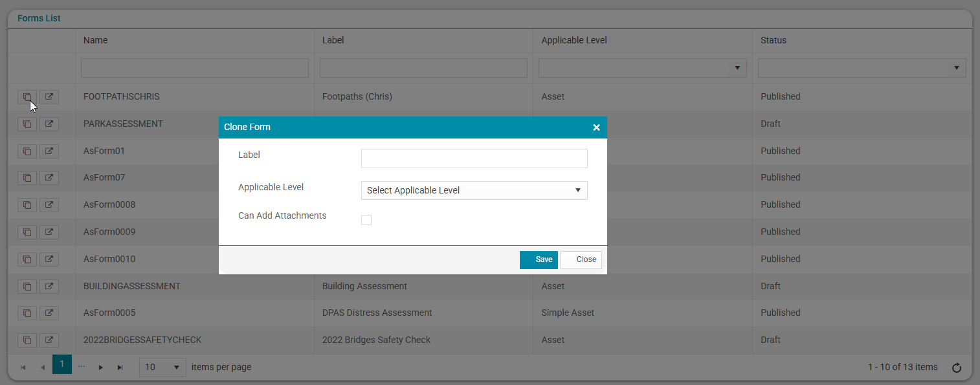Enable Can Add Attachments checkbox
Screen dimensions: 980x385
(x=366, y=220)
